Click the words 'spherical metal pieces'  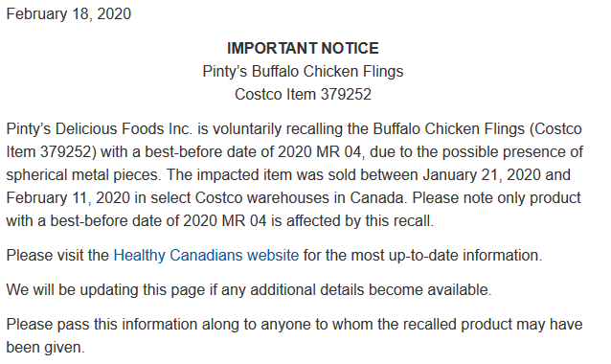pos(83,175)
